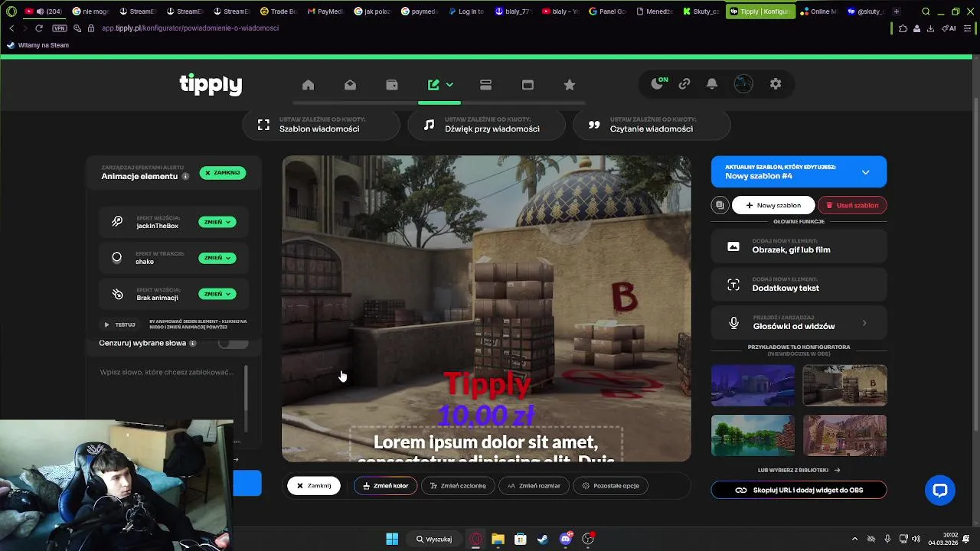Select the green Minecraft background thumbnail

(753, 435)
